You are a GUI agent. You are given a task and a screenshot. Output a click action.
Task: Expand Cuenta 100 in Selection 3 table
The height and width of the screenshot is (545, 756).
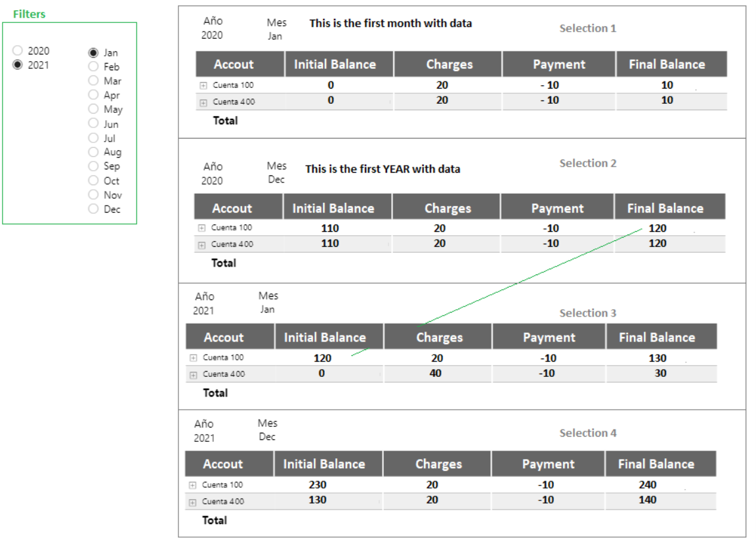tap(194, 358)
